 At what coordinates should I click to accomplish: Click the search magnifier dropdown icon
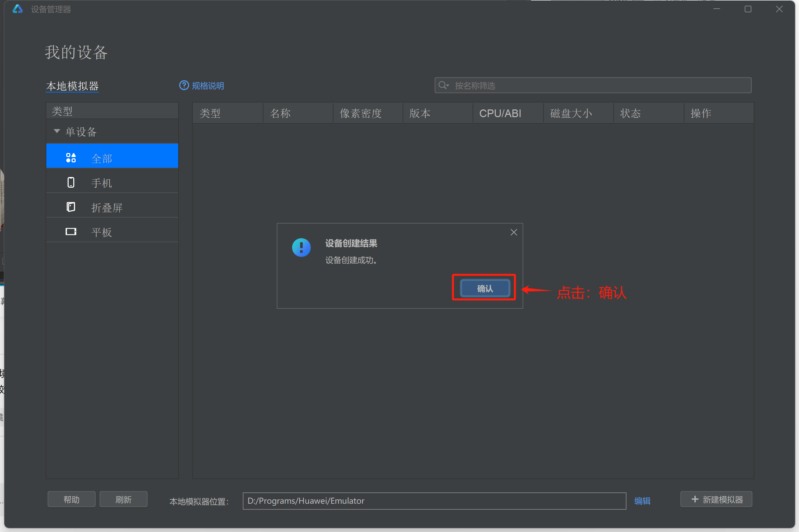tap(443, 85)
